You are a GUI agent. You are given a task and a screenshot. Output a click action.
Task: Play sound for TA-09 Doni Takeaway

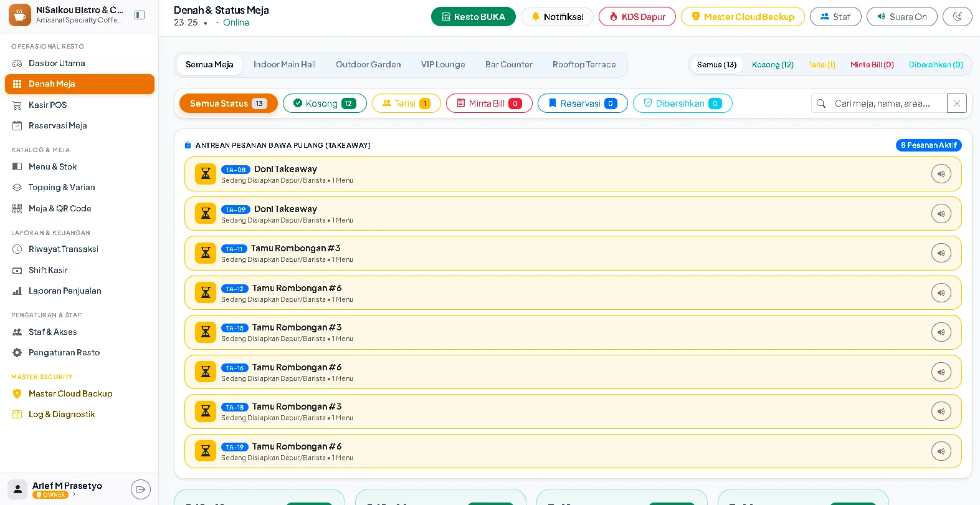[x=941, y=214]
